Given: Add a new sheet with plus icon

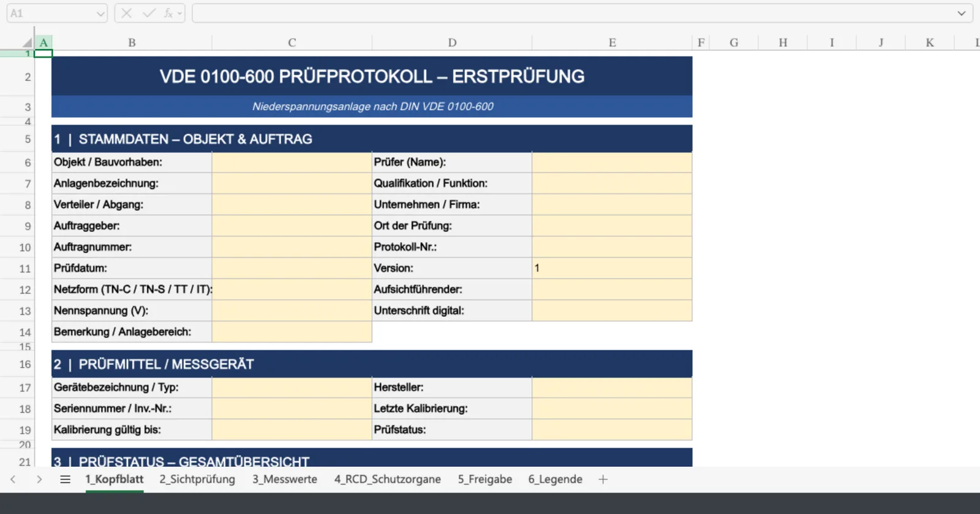Looking at the screenshot, I should (603, 479).
